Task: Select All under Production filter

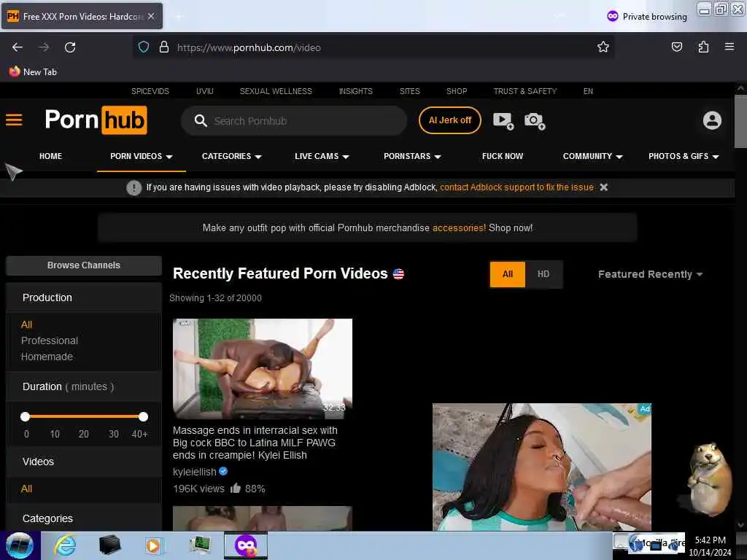Action: 27,324
